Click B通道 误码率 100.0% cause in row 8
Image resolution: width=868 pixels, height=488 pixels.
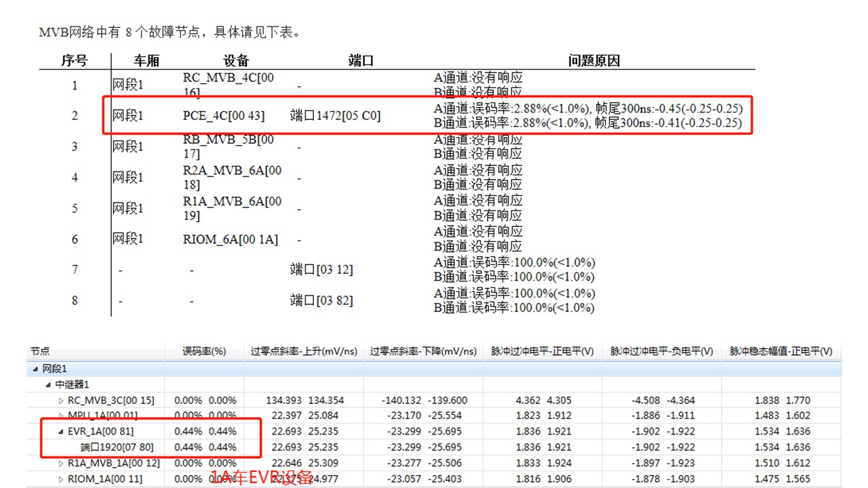(515, 308)
